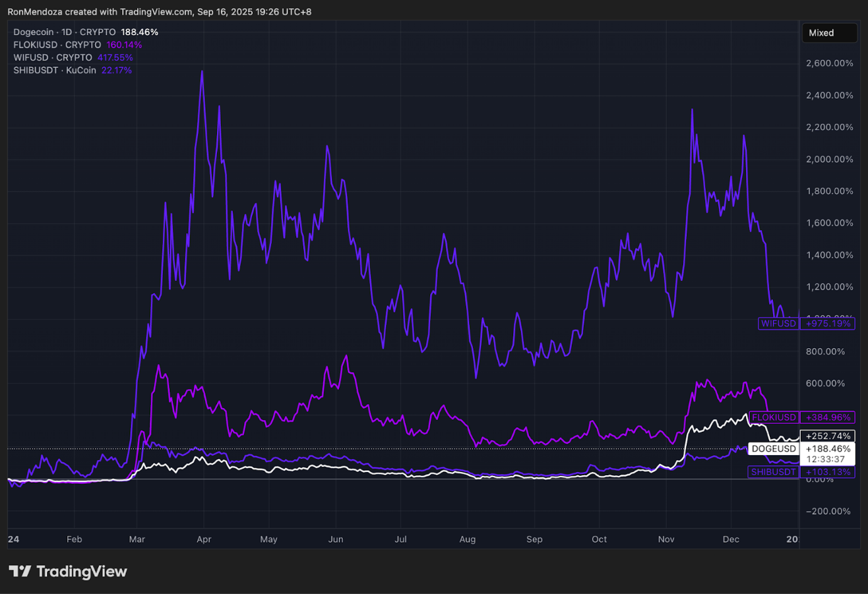Click the 2,600.00% level on price scale

[x=829, y=63]
